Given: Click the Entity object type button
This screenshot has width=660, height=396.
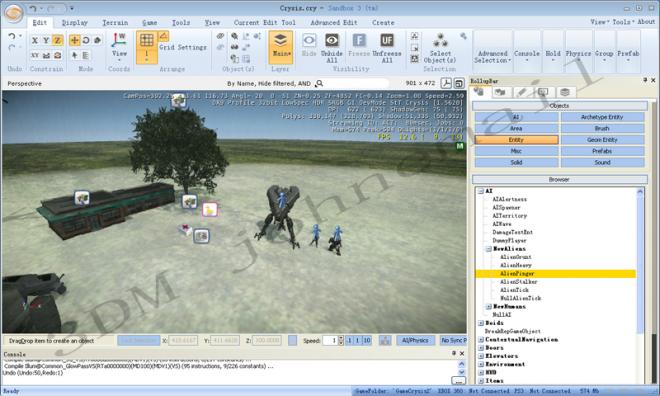Looking at the screenshot, I should [516, 140].
